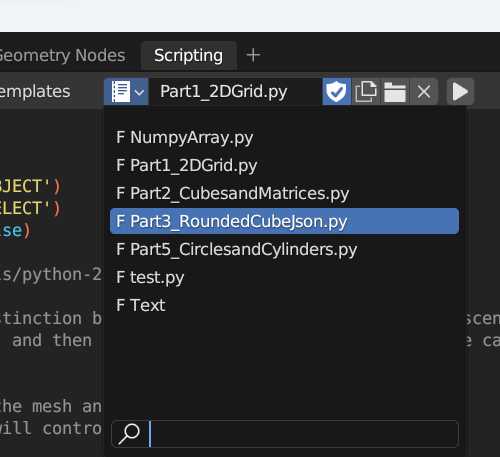Screen dimensions: 500x457
Task: Open the Templates menu
Action: tap(35, 92)
